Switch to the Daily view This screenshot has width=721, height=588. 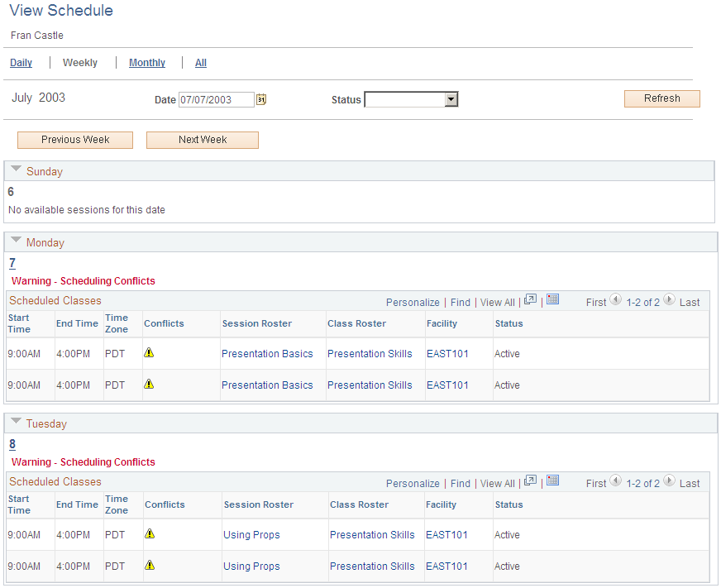coord(21,63)
